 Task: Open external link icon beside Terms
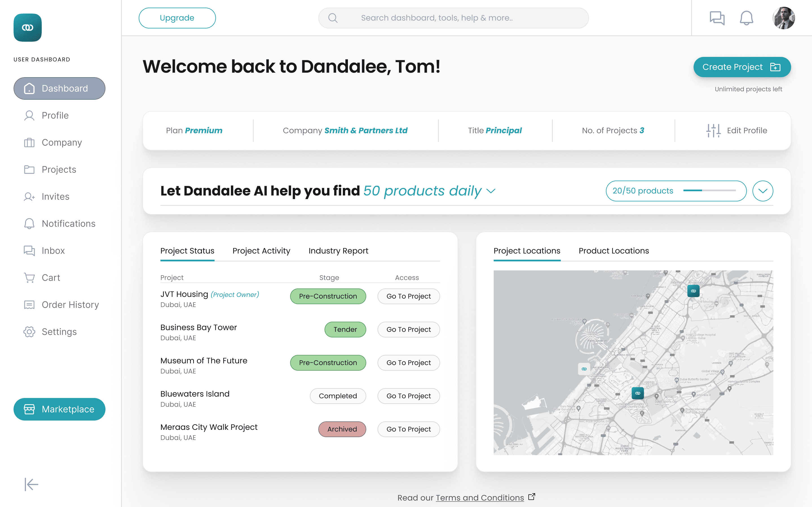(531, 497)
